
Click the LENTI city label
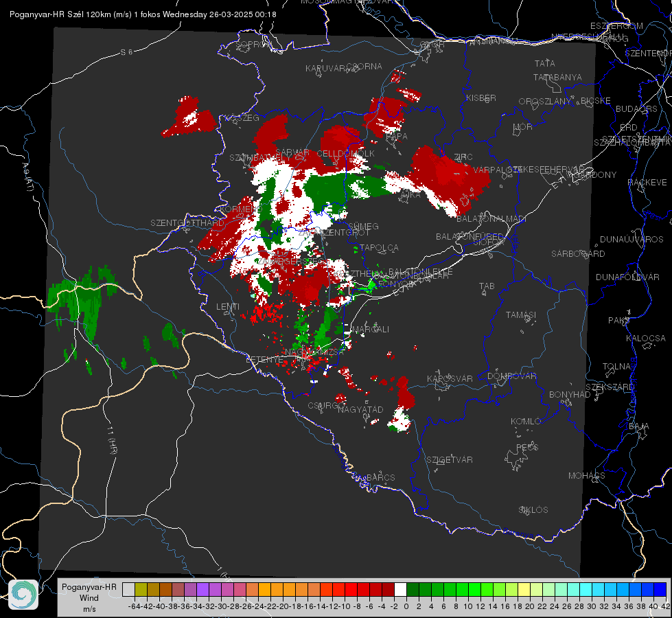pyautogui.click(x=228, y=307)
